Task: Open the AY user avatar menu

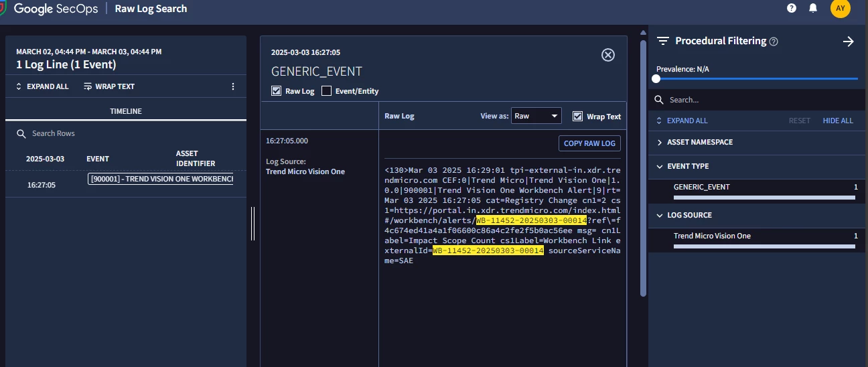Action: (841, 9)
